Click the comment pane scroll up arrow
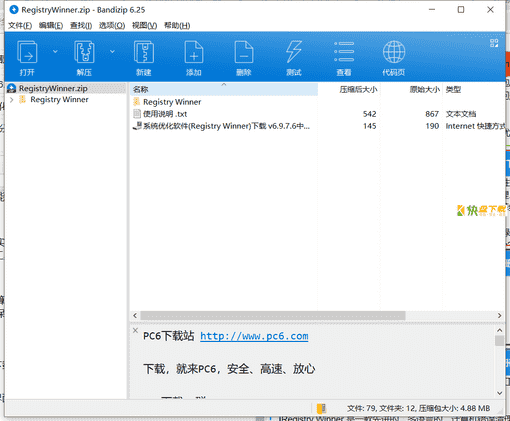The image size is (510, 421). (x=499, y=330)
